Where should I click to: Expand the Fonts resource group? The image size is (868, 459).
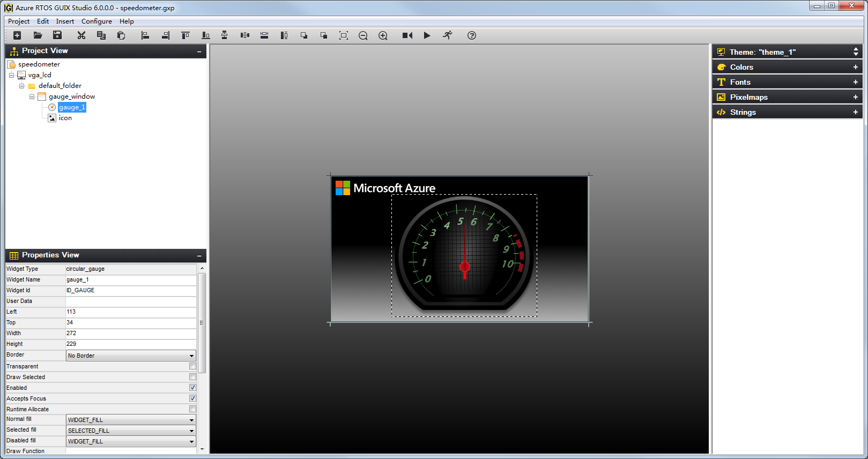click(856, 82)
